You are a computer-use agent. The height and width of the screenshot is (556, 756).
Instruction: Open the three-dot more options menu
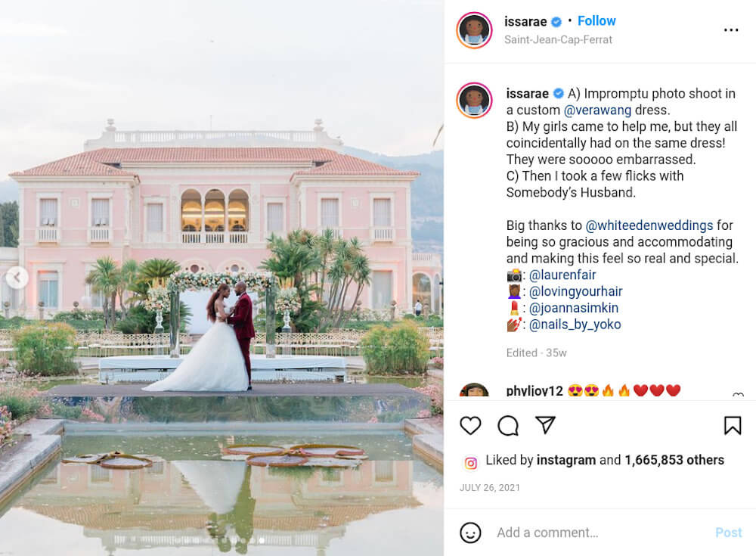(x=731, y=30)
